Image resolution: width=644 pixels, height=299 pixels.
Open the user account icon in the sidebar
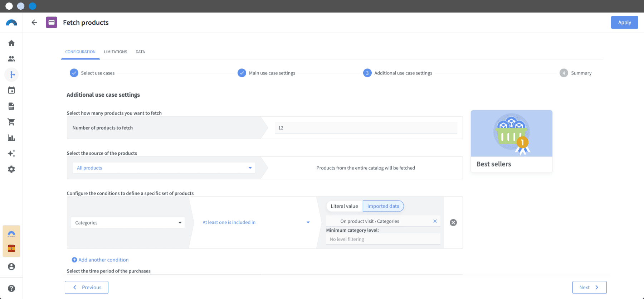[11, 266]
